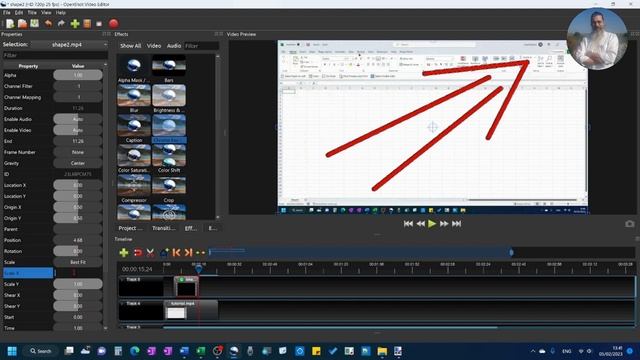Open the Title menu
640x360 pixels.
point(32,13)
